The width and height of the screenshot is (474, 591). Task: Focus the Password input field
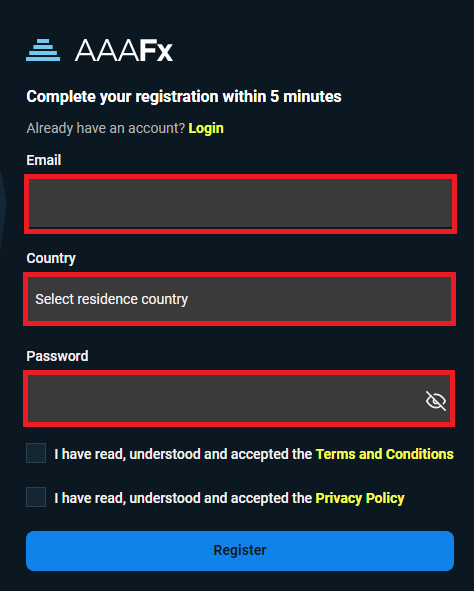(239, 399)
